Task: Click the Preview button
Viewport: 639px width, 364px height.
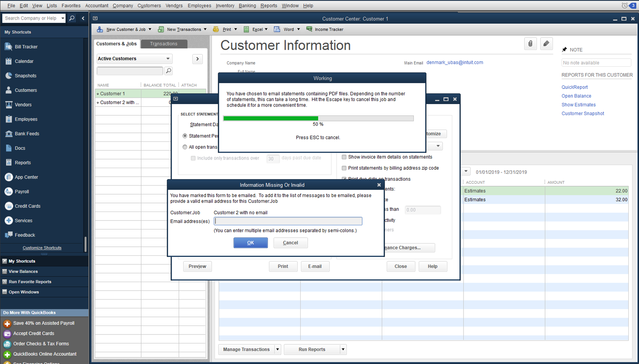Action: 197,266
